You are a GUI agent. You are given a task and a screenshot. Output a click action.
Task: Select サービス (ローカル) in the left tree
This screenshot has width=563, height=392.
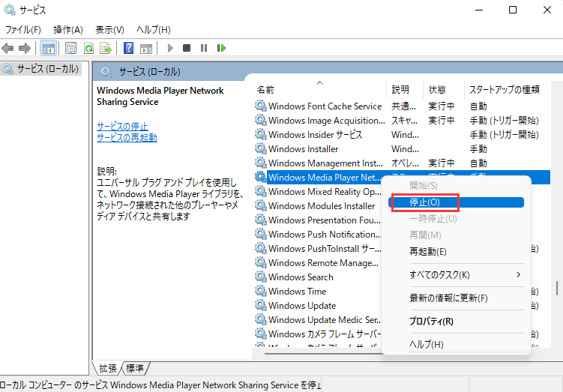[41, 68]
